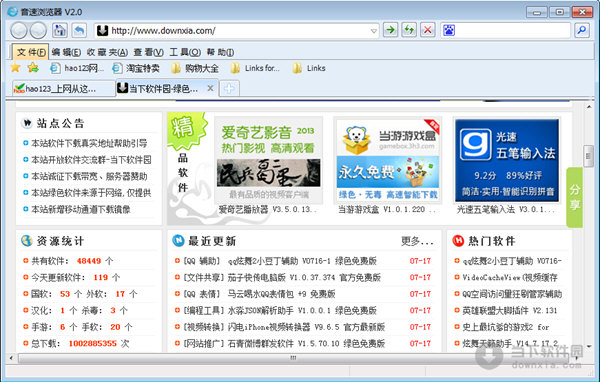Viewport: 600px width, 382px height.
Task: Open the 工具(O) menu
Action: click(185, 52)
